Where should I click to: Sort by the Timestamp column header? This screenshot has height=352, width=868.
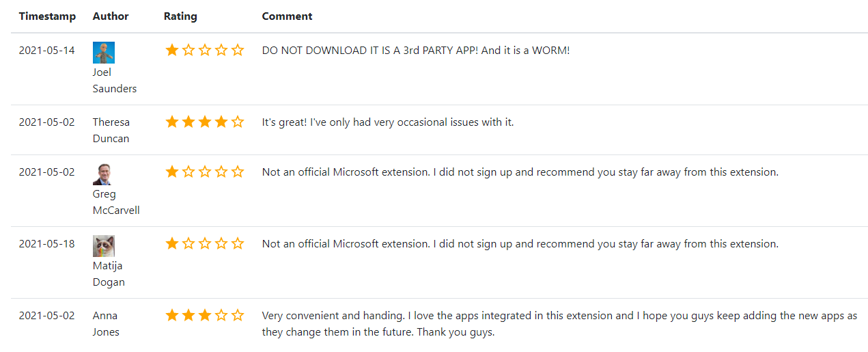(47, 16)
